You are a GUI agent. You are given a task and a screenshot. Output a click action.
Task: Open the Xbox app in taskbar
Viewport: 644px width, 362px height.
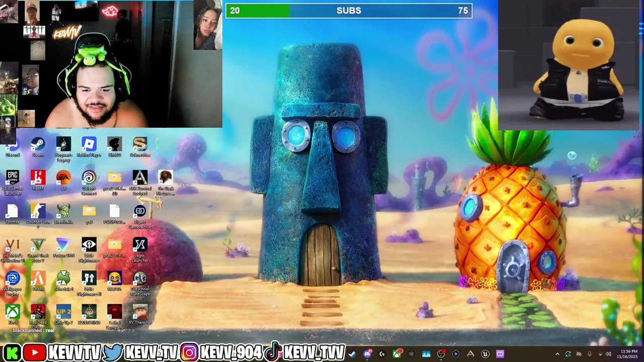click(397, 354)
